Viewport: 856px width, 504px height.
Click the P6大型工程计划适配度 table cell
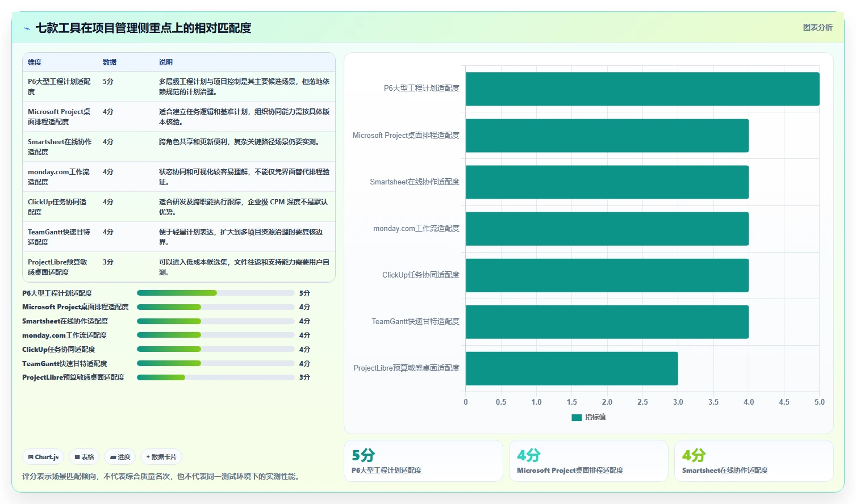pos(60,87)
